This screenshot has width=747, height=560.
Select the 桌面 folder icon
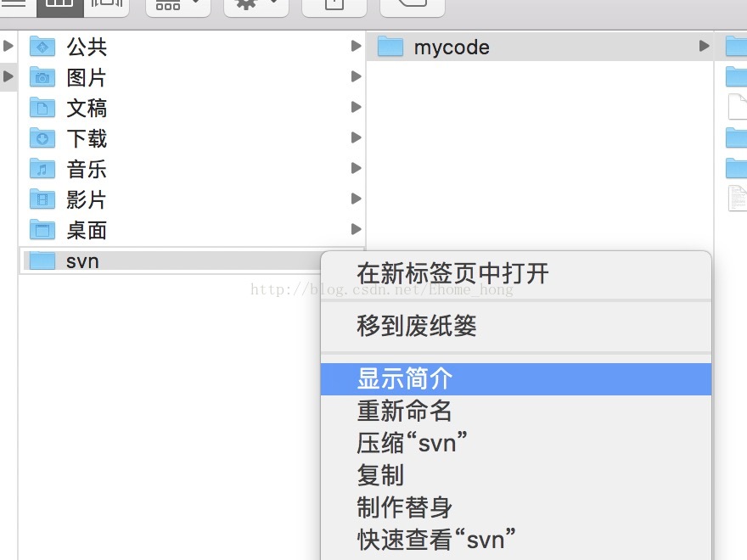click(x=42, y=229)
